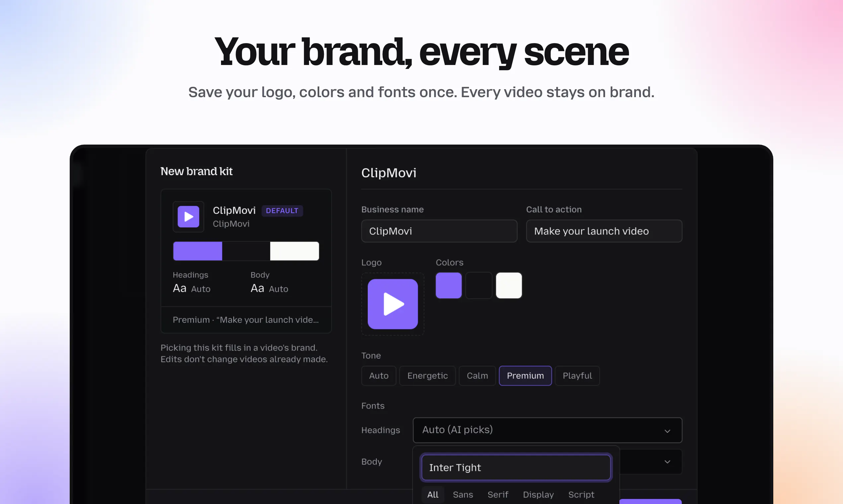This screenshot has height=504, width=843.
Task: Click the Inter Tight font search field
Action: tap(516, 468)
